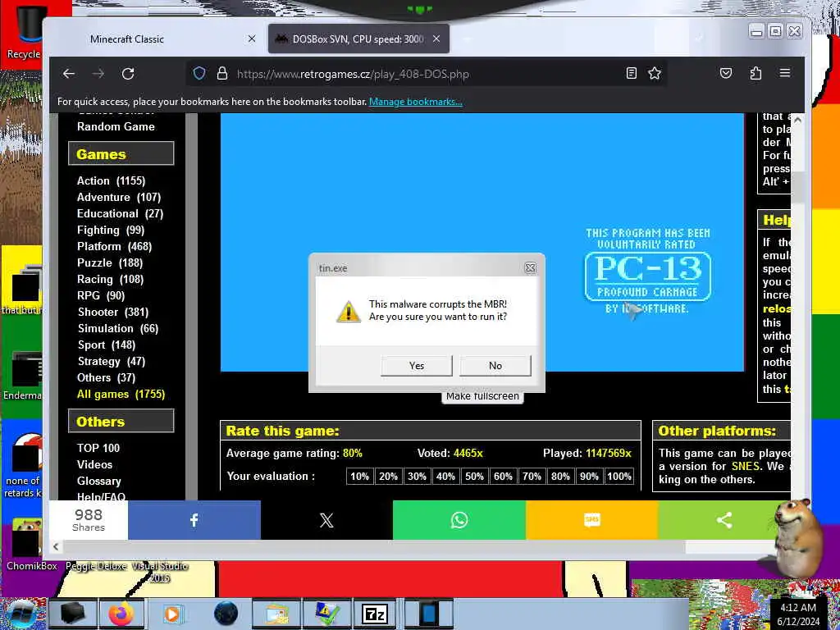Screen dimensions: 840x630
Task: Click the Make fullscreen button
Action: click(482, 396)
